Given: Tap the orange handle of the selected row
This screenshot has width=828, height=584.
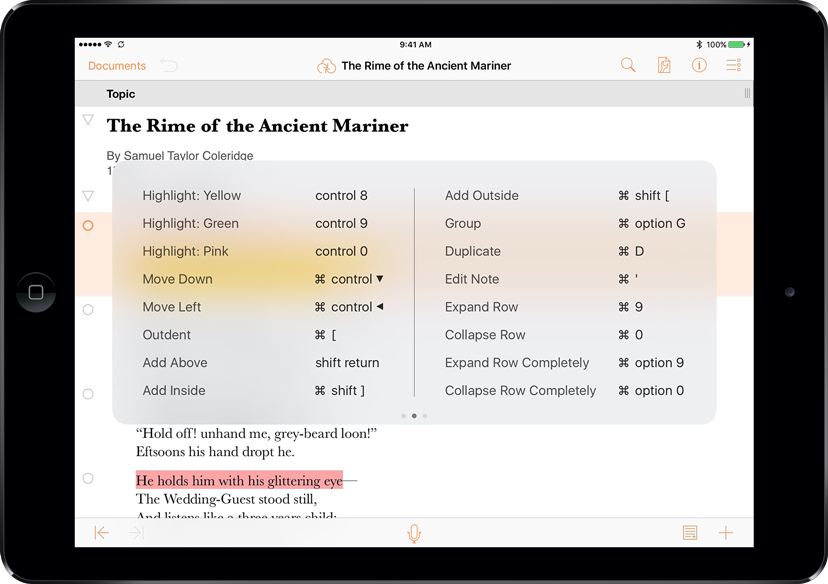Looking at the screenshot, I should (88, 226).
